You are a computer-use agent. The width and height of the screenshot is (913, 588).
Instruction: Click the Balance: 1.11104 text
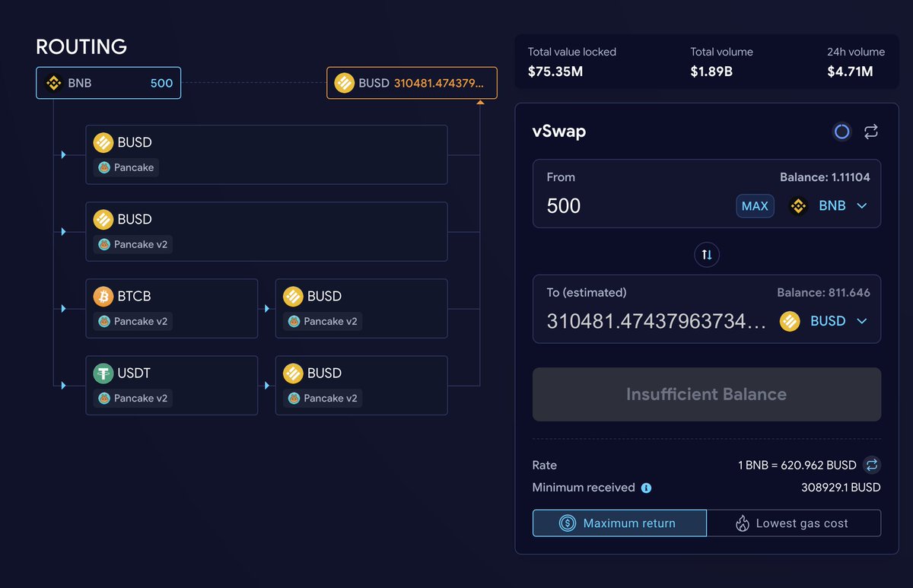(x=825, y=177)
